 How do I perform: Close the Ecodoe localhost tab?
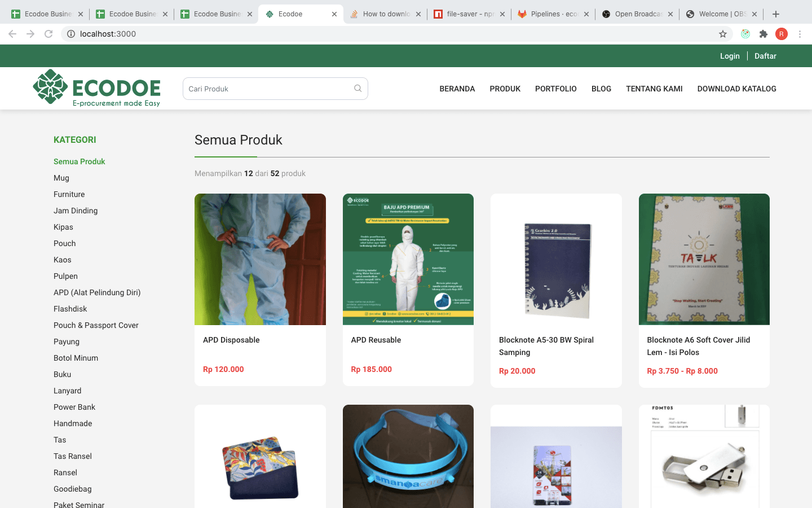tap(334, 14)
